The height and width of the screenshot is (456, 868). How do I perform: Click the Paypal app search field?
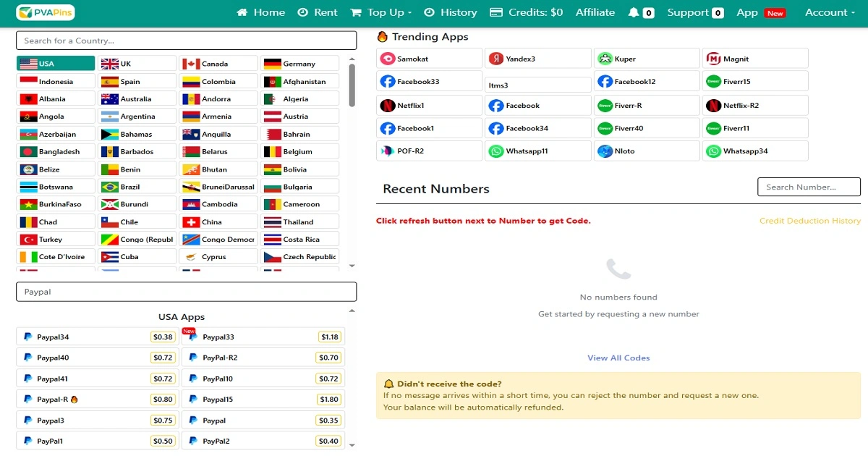click(186, 292)
